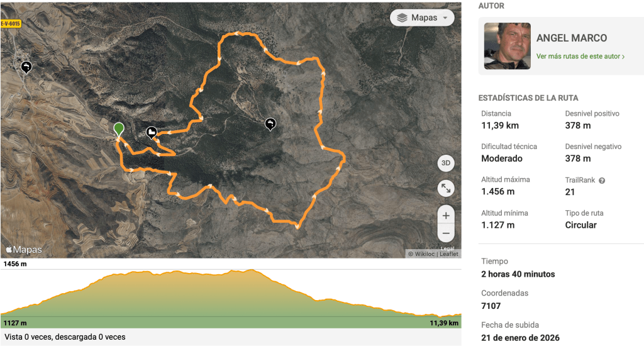Open the Mapas layer dropdown
644x351 pixels.
(422, 18)
